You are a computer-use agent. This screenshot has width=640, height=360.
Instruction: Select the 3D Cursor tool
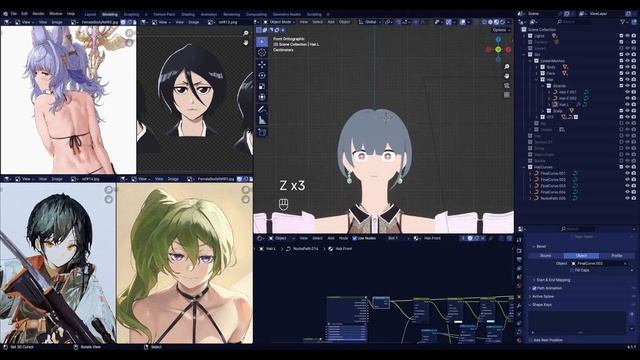(x=262, y=53)
